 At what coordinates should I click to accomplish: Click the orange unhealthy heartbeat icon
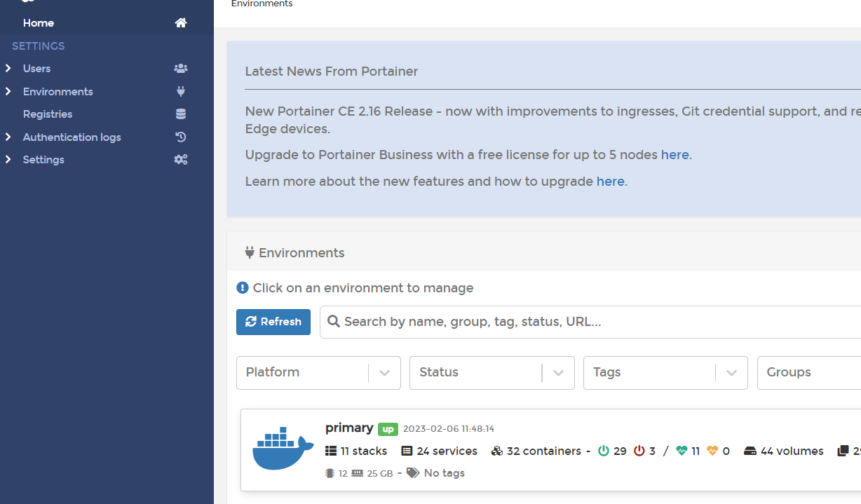coord(713,451)
